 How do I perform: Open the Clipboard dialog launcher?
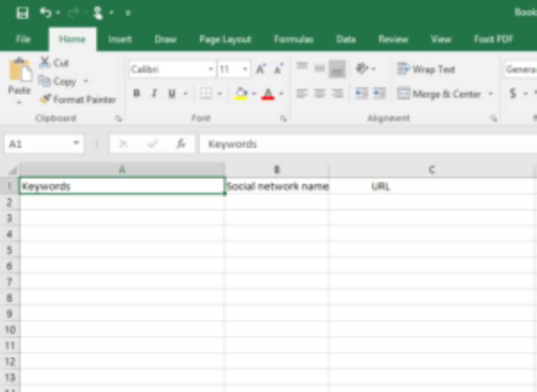[x=119, y=119]
